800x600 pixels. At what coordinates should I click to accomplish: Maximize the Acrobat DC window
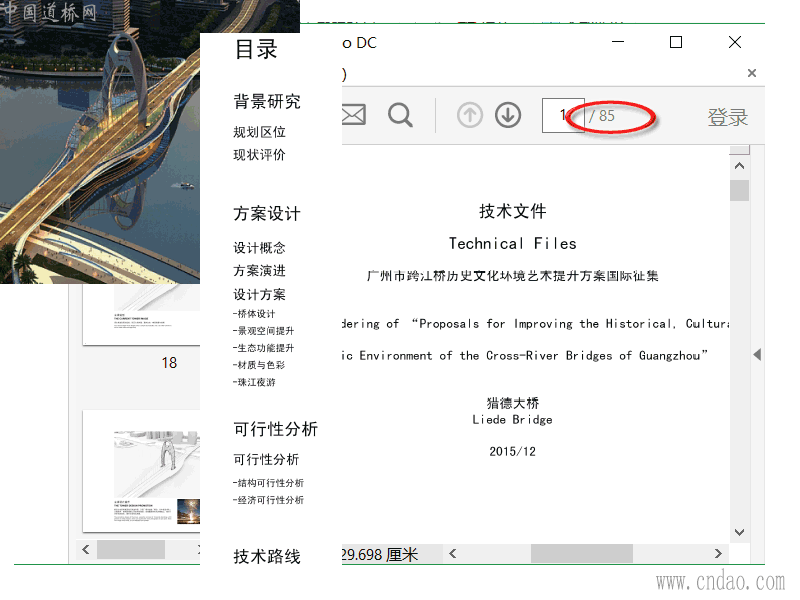click(x=676, y=42)
